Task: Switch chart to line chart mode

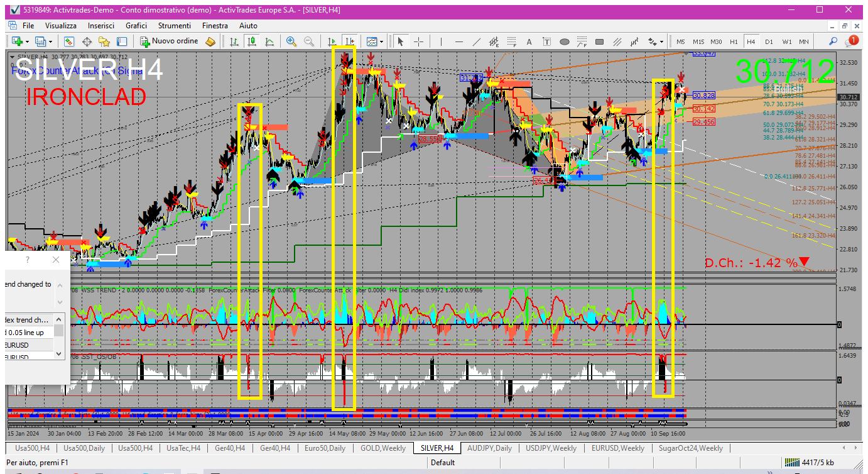Action: [x=269, y=41]
